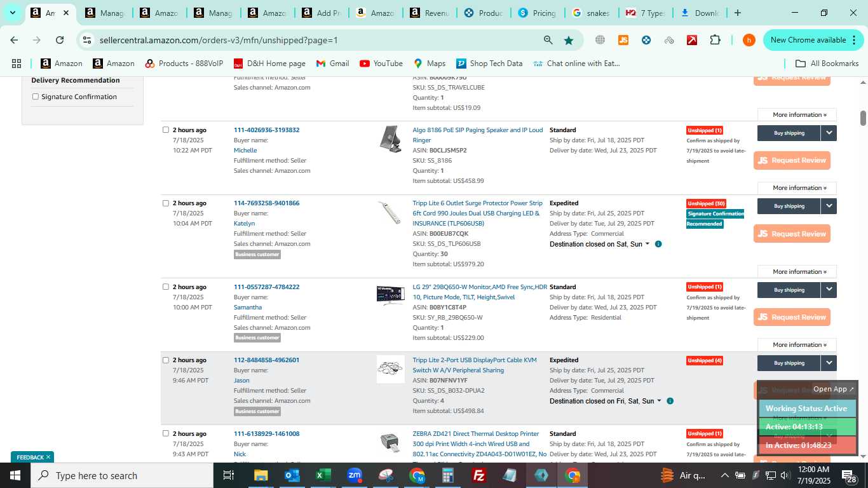Open buyer Samantha profile link
868x488 pixels.
(x=248, y=307)
